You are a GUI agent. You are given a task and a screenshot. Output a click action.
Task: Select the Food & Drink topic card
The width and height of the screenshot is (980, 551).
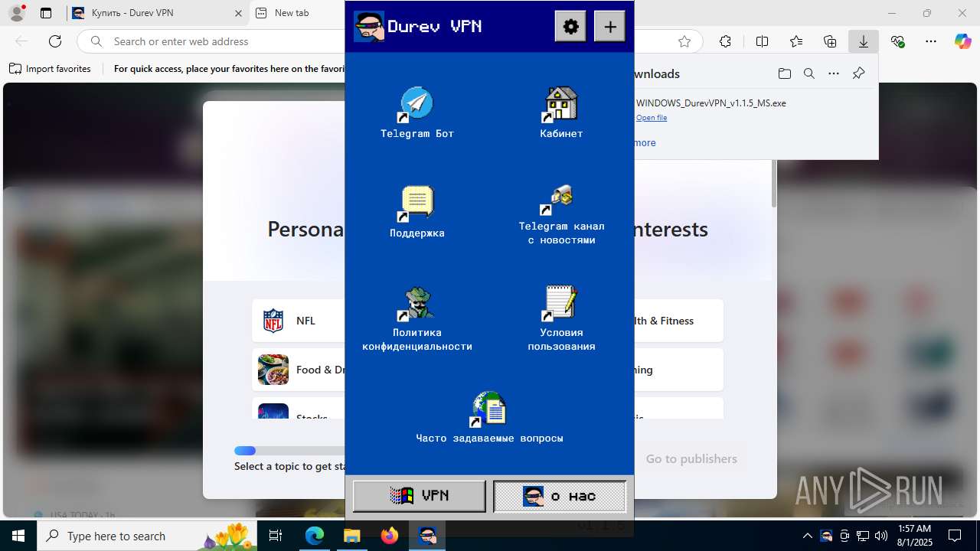click(x=299, y=370)
